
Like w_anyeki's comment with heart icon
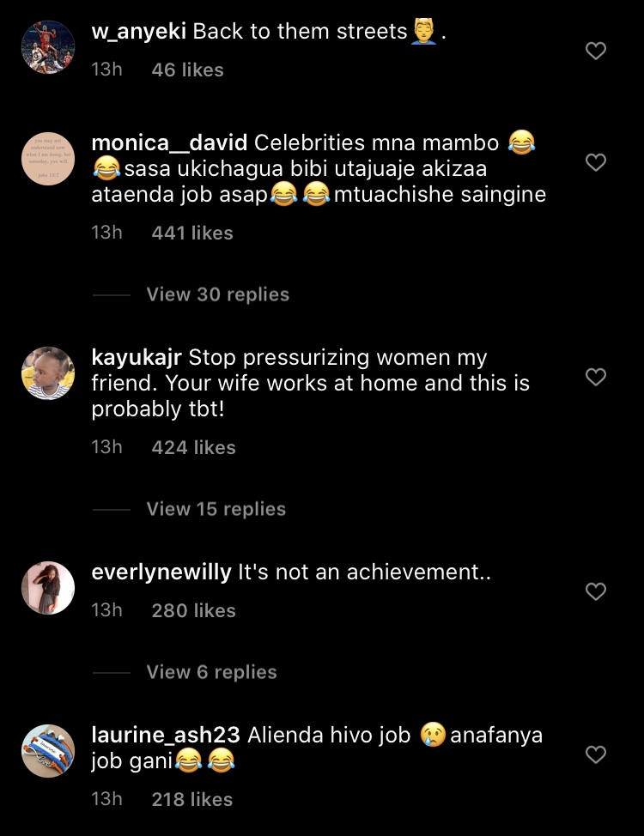pyautogui.click(x=595, y=51)
